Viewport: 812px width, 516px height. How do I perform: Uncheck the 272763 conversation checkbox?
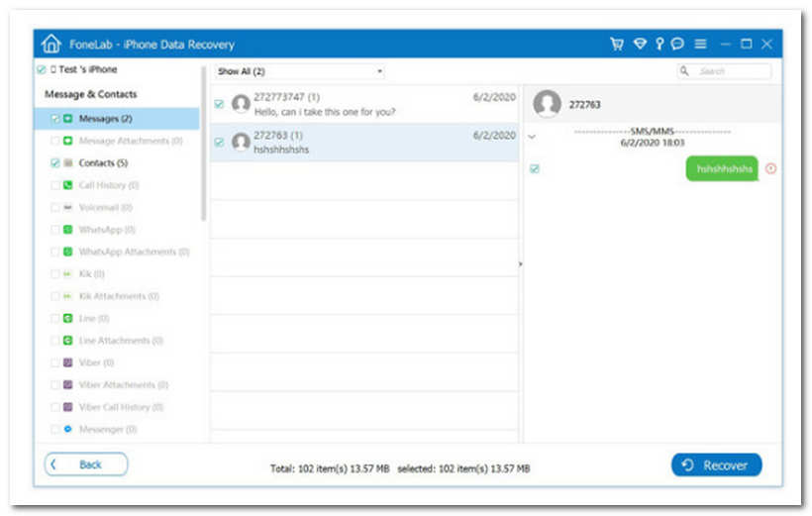219,142
